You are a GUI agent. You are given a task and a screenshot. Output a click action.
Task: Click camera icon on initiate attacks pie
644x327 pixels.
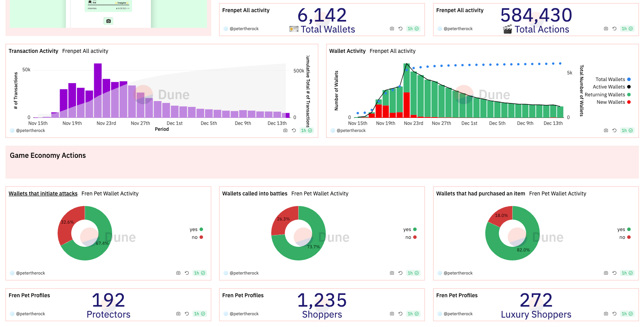[178, 273]
